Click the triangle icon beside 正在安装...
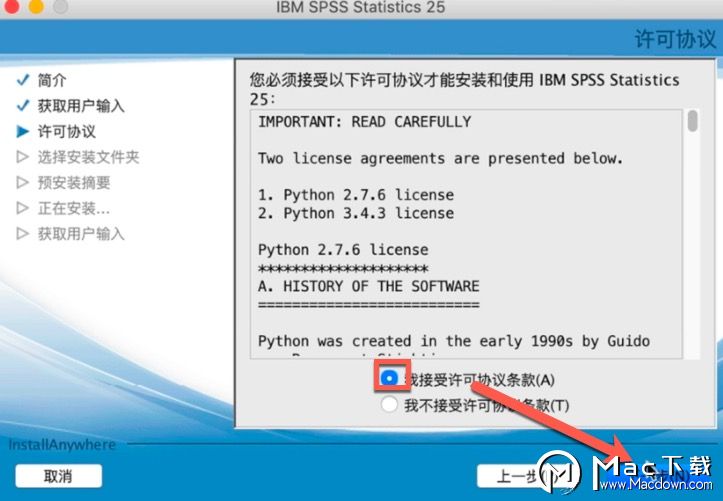723x501 pixels. 23,208
